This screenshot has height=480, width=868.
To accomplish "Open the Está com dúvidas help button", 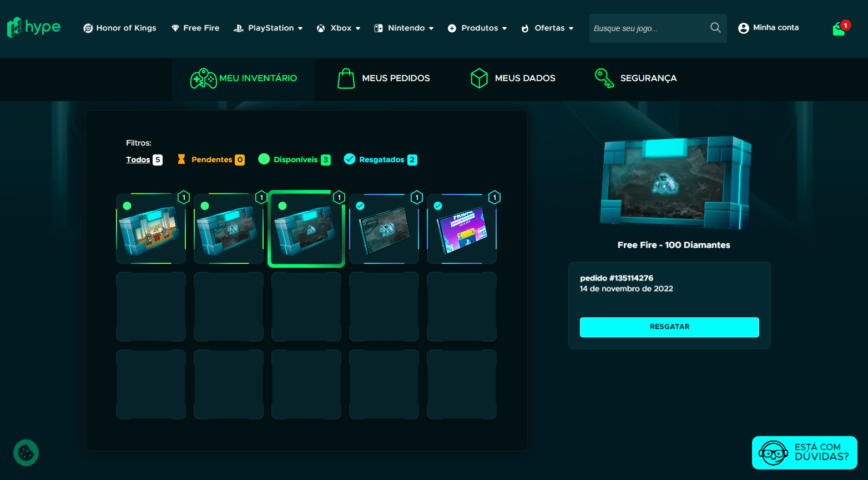I will [x=805, y=453].
